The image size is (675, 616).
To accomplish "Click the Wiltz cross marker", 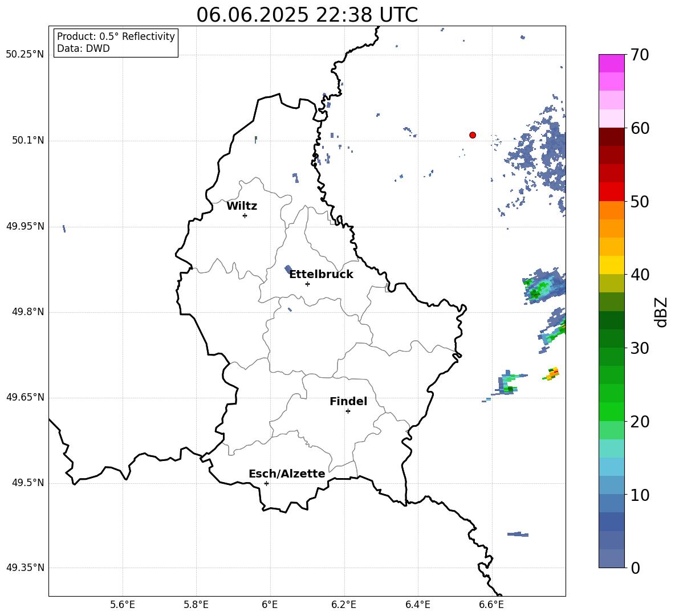I will pyautogui.click(x=245, y=215).
